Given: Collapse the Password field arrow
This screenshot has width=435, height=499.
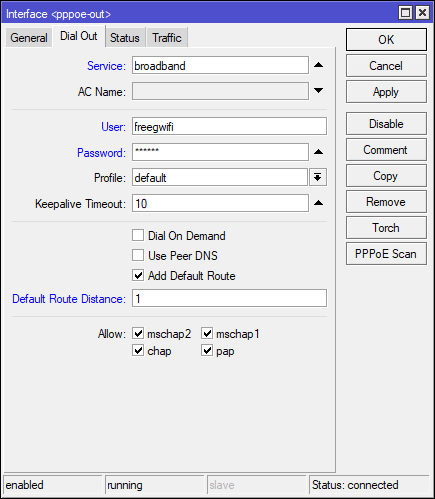Looking at the screenshot, I should [318, 152].
